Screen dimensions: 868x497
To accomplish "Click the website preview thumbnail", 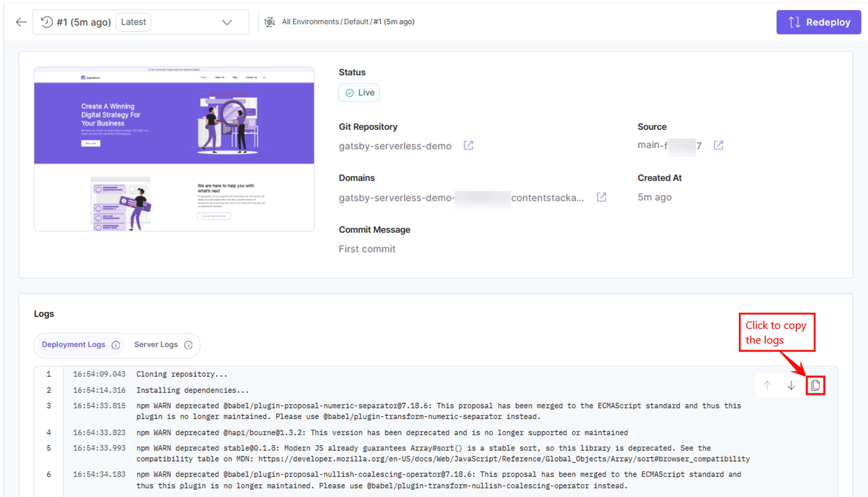I will pos(174,149).
